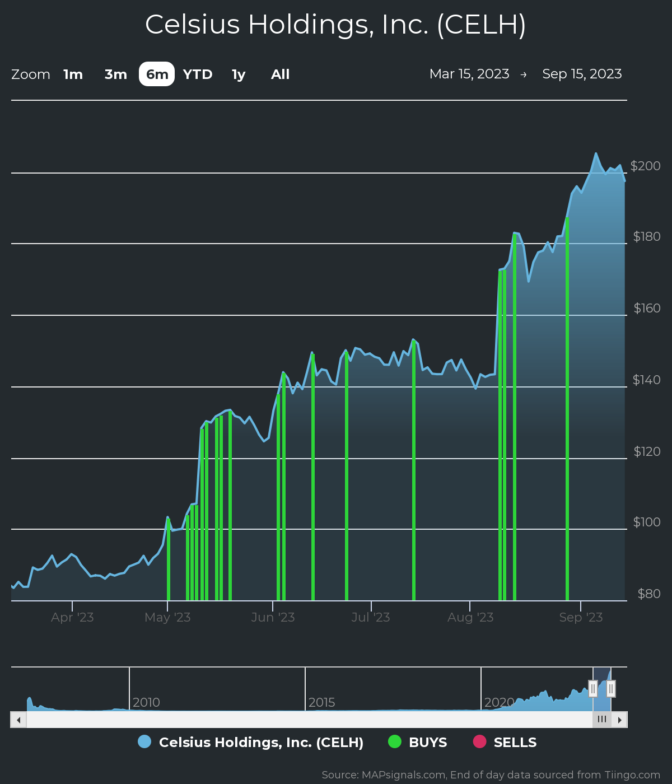Click the blue CELH legend marker
This screenshot has height=784, width=672.
144,741
